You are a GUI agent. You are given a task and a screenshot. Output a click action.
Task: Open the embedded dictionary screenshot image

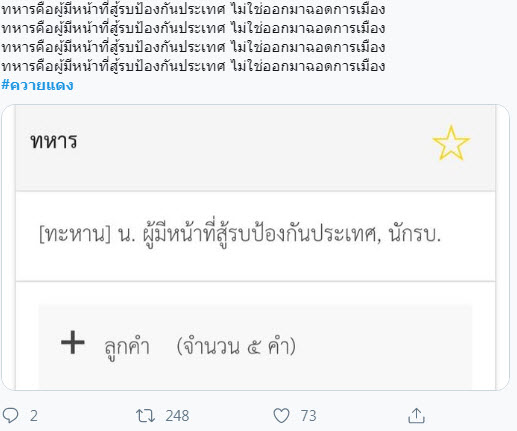[x=255, y=247]
